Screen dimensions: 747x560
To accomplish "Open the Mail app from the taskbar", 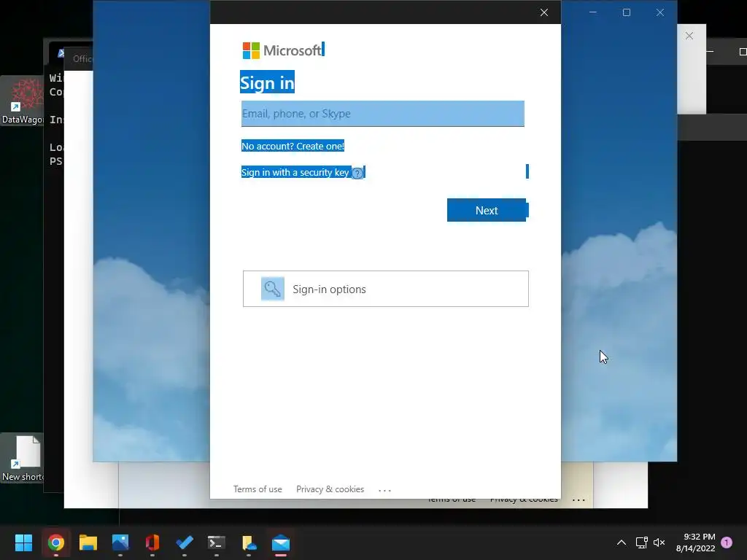I will click(281, 542).
